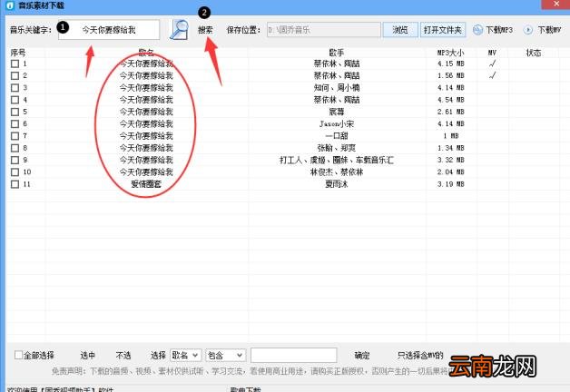Screen dimensions: 570x392
Task: Open the 包含 condition dropdown
Action: (226, 356)
